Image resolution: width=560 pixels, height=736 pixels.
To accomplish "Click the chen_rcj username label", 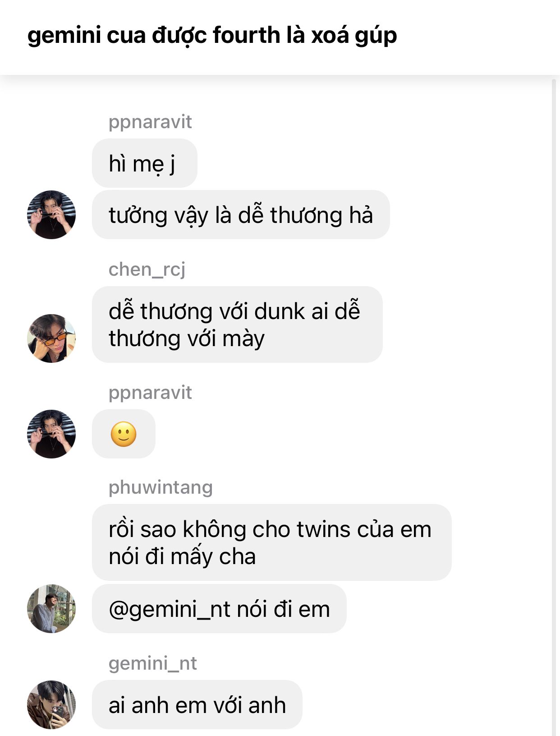I will point(147,269).
